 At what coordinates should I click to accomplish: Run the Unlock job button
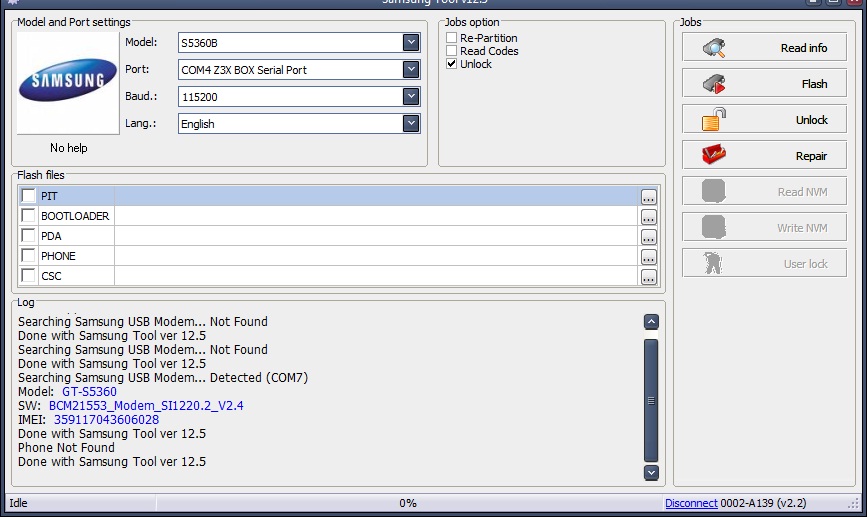[764, 119]
